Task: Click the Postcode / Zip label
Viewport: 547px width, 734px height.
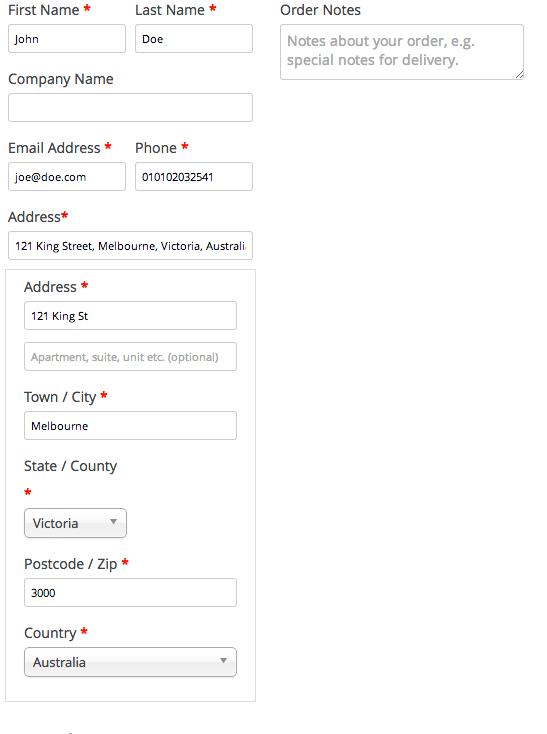Action: 71,564
